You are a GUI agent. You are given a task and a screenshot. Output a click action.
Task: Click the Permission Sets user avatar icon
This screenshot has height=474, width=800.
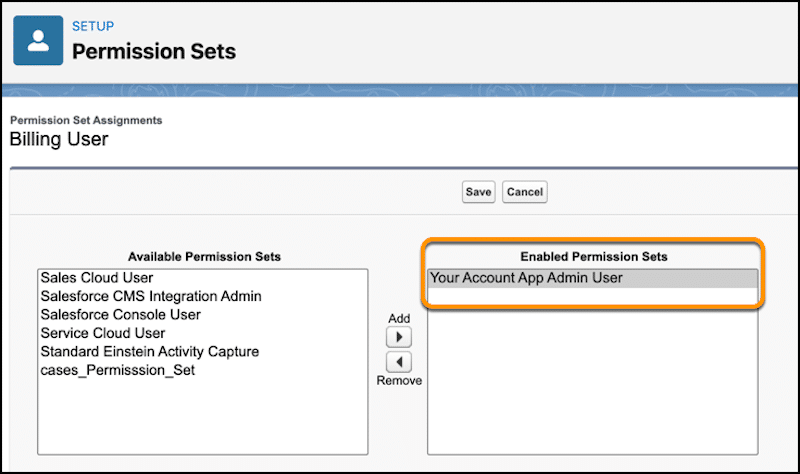tap(38, 40)
